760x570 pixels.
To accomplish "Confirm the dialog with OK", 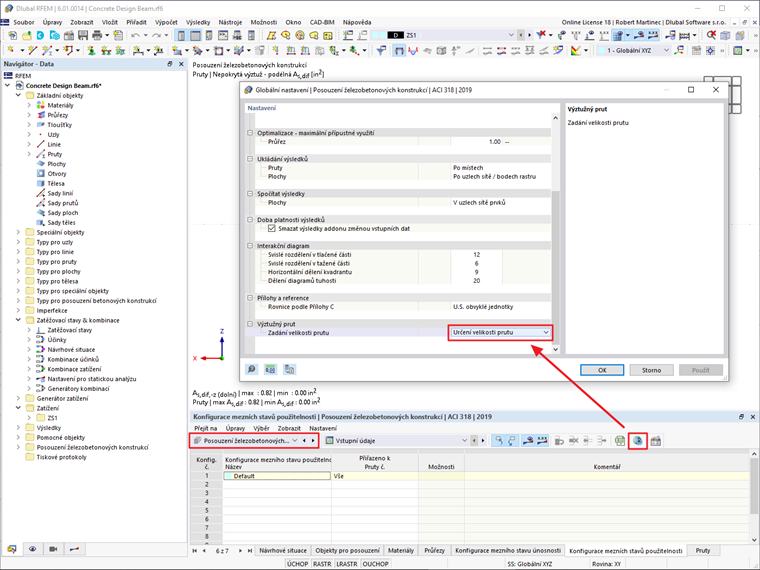I will click(602, 370).
